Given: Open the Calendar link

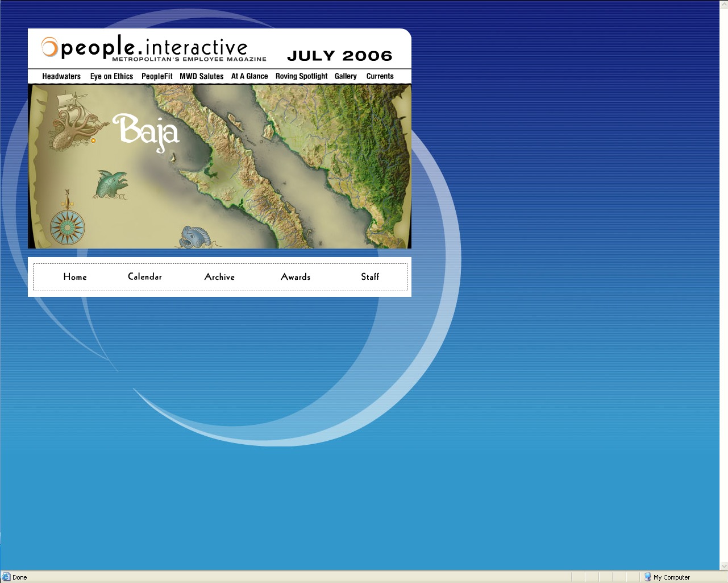Looking at the screenshot, I should [145, 277].
